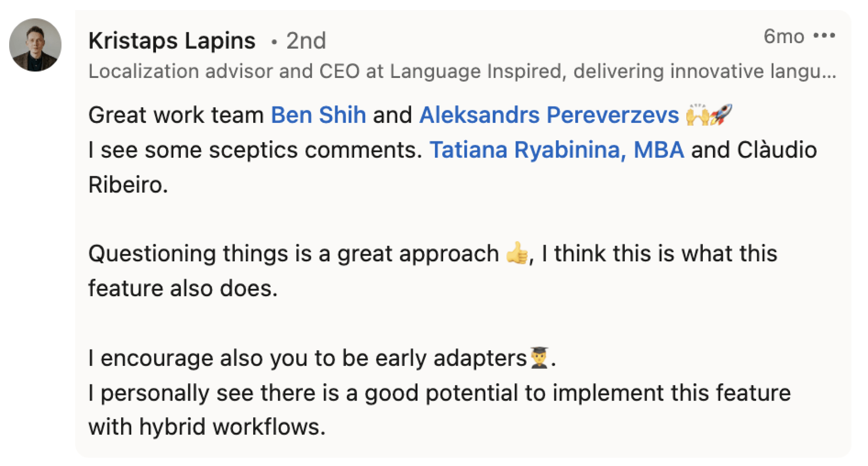Viewport: 868px width, 466px height.
Task: Open Ben Shih's mentioned profile
Action: tap(318, 115)
